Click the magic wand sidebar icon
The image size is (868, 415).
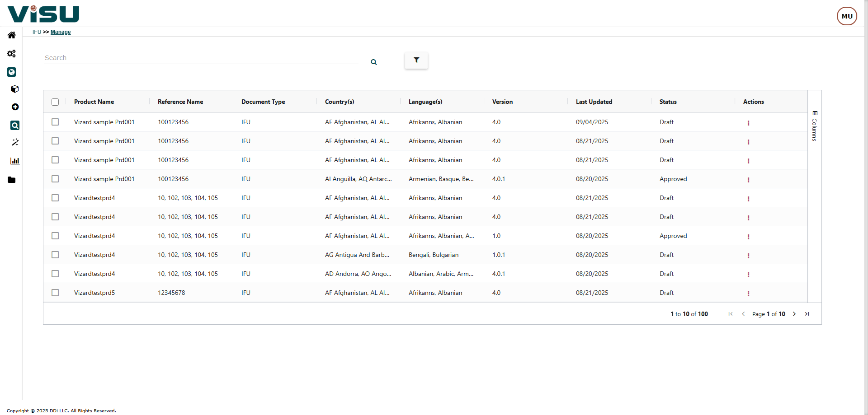15,142
